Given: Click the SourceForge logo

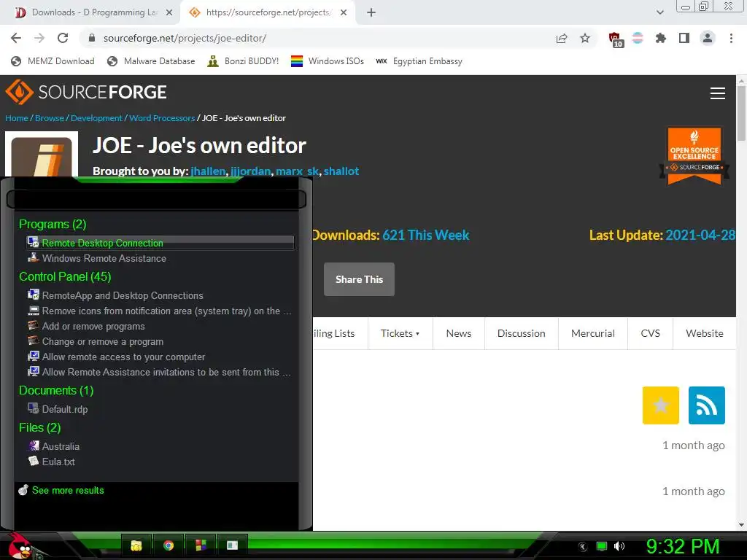Looking at the screenshot, I should tap(86, 91).
